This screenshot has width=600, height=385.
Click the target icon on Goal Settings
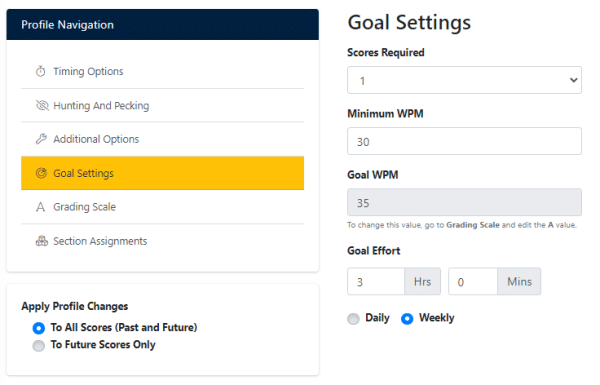tap(41, 173)
